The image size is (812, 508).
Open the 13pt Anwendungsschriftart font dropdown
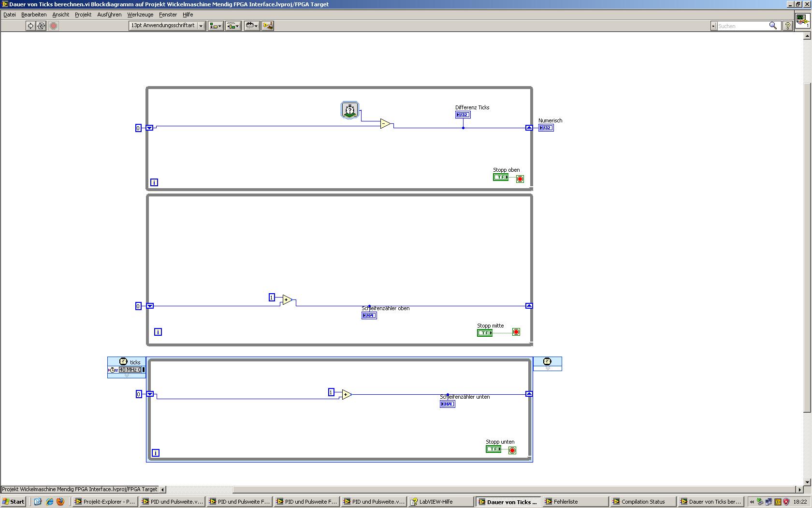pyautogui.click(x=167, y=26)
